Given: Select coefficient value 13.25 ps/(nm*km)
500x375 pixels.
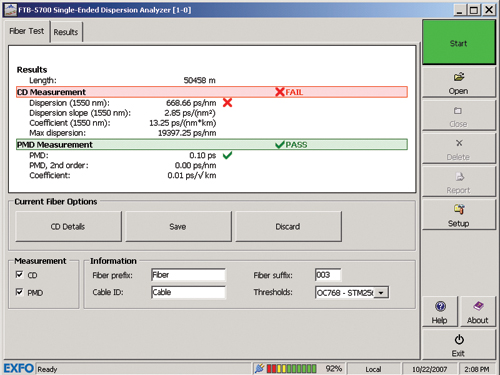Looking at the screenshot, I should 183,123.
